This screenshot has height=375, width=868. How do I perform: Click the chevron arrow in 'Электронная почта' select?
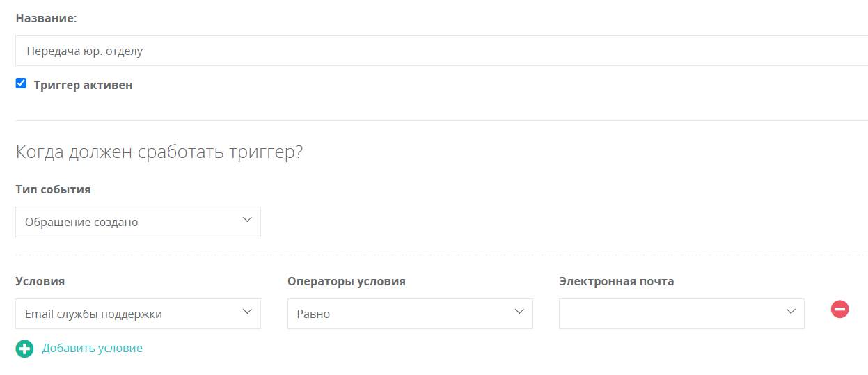click(x=791, y=312)
